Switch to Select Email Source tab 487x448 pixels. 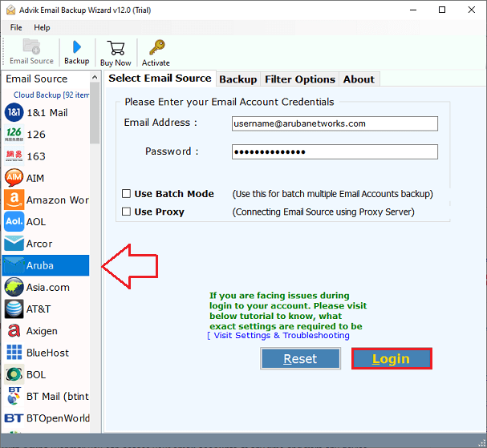tap(160, 79)
